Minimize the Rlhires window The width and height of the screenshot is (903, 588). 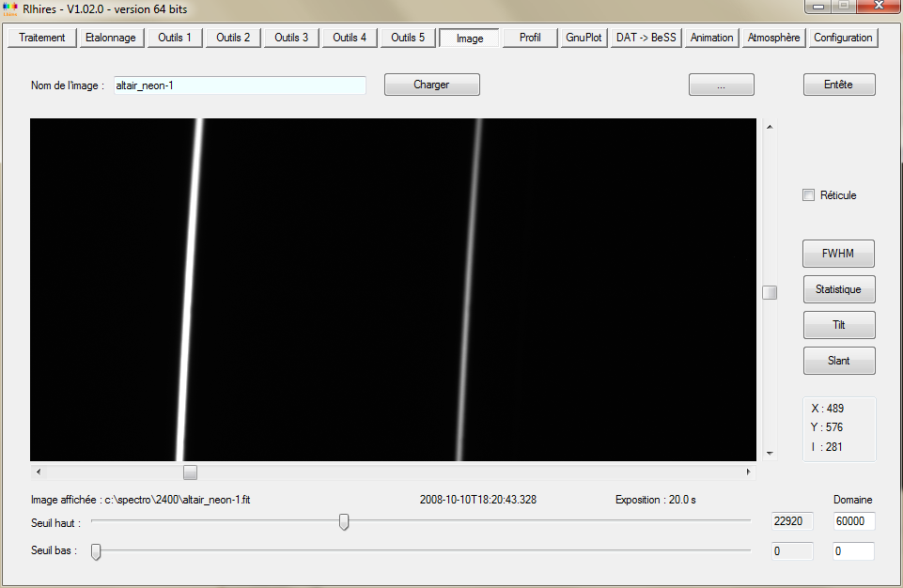(x=817, y=6)
